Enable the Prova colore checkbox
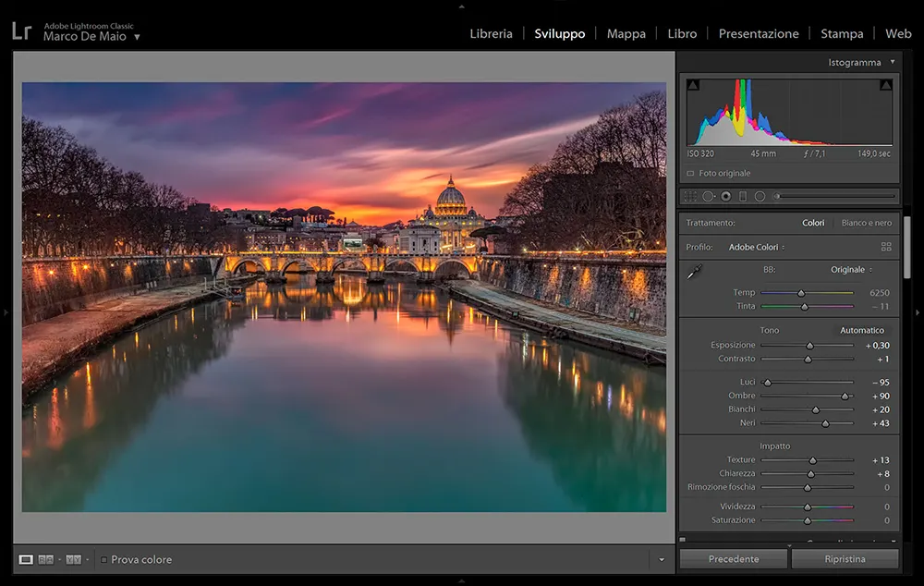Viewport: 924px width, 586px height. (x=104, y=559)
